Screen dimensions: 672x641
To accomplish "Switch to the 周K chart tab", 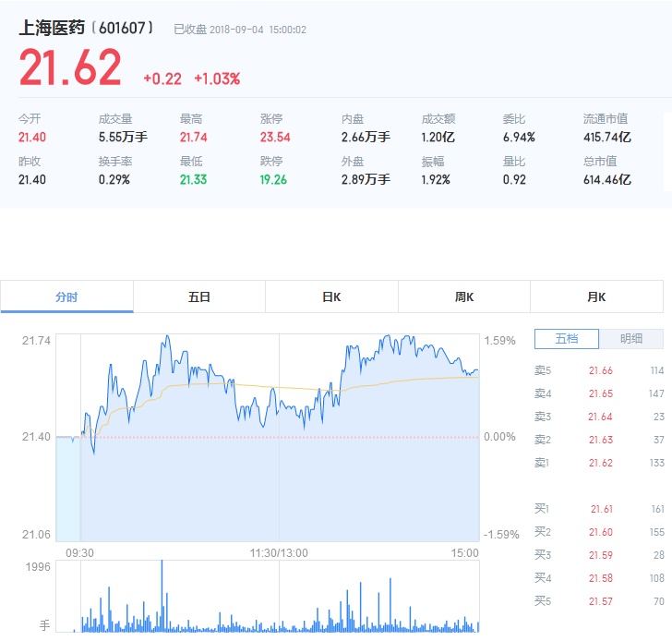I will (x=464, y=297).
